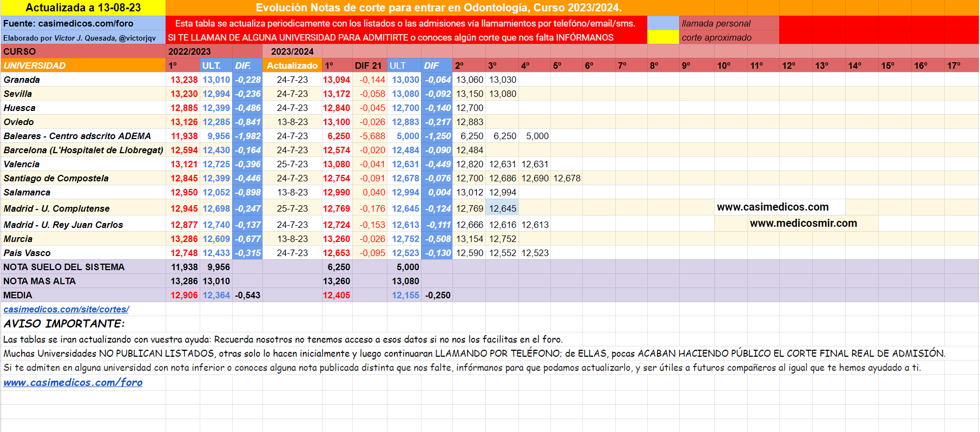Select the 'DIF 21' column header
The width and height of the screenshot is (980, 432).
click(x=370, y=66)
